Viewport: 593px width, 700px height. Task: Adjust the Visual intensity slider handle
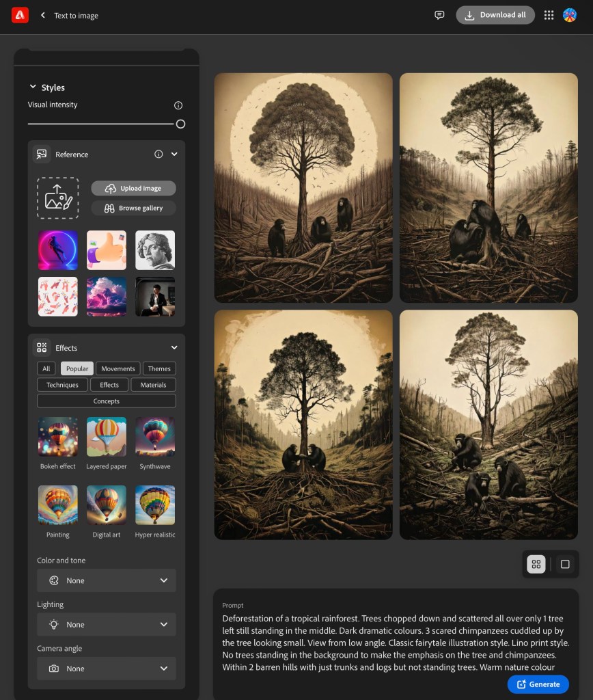tap(180, 124)
